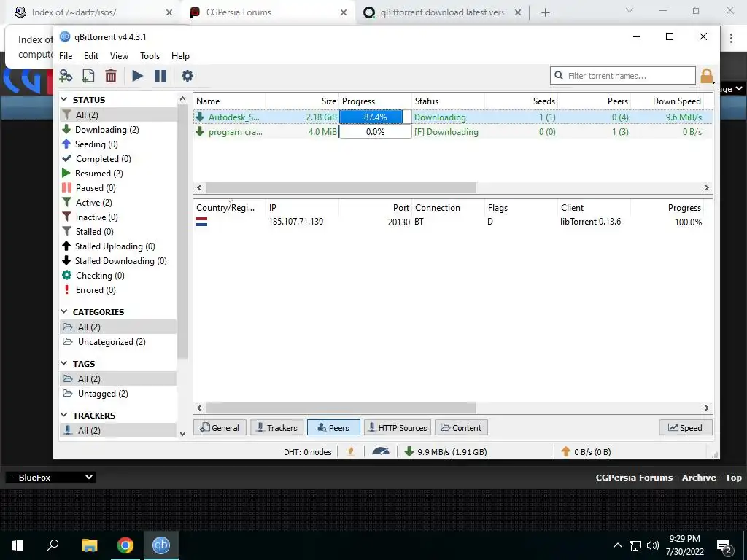The image size is (747, 560).
Task: Filter by Seeding (0) status
Action: pos(96,144)
